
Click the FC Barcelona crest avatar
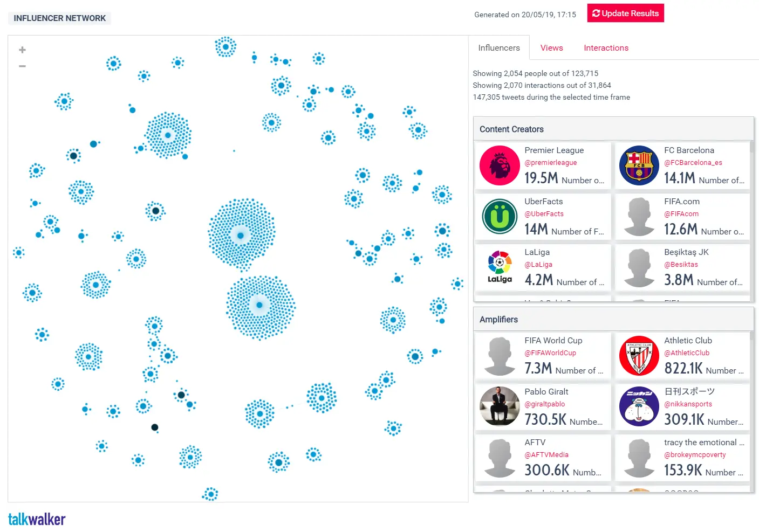[x=639, y=165]
